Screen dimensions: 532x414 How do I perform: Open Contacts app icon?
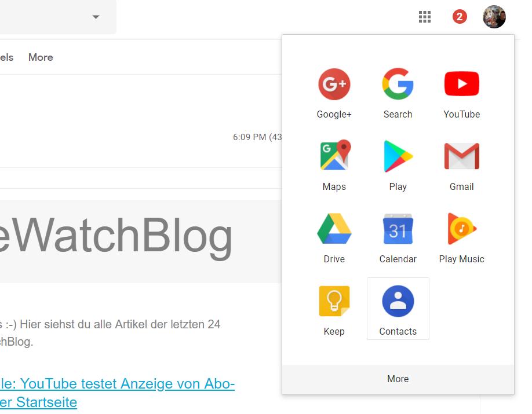(398, 309)
